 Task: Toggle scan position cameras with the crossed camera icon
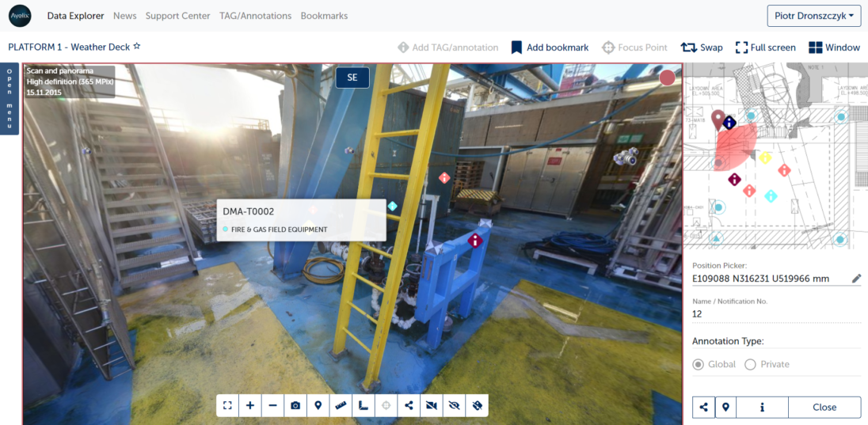(432, 405)
